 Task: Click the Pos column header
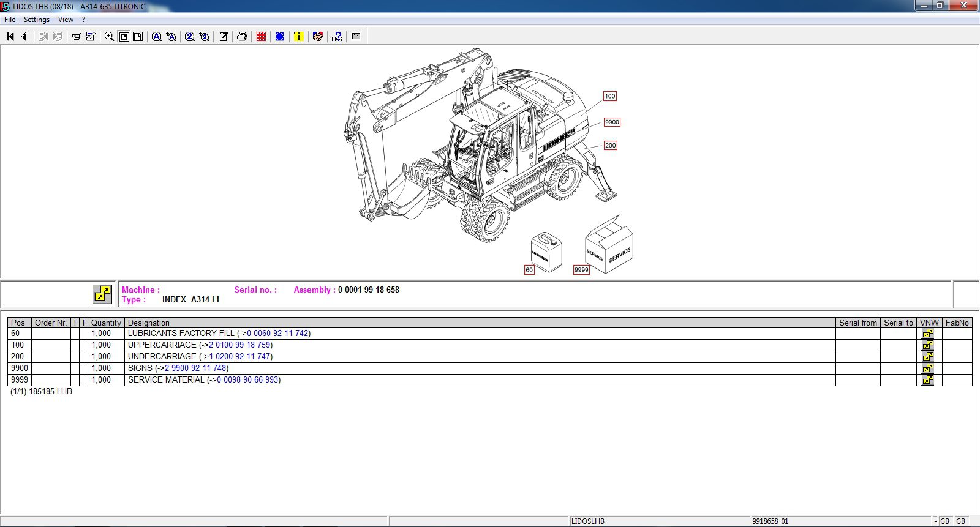(18, 323)
